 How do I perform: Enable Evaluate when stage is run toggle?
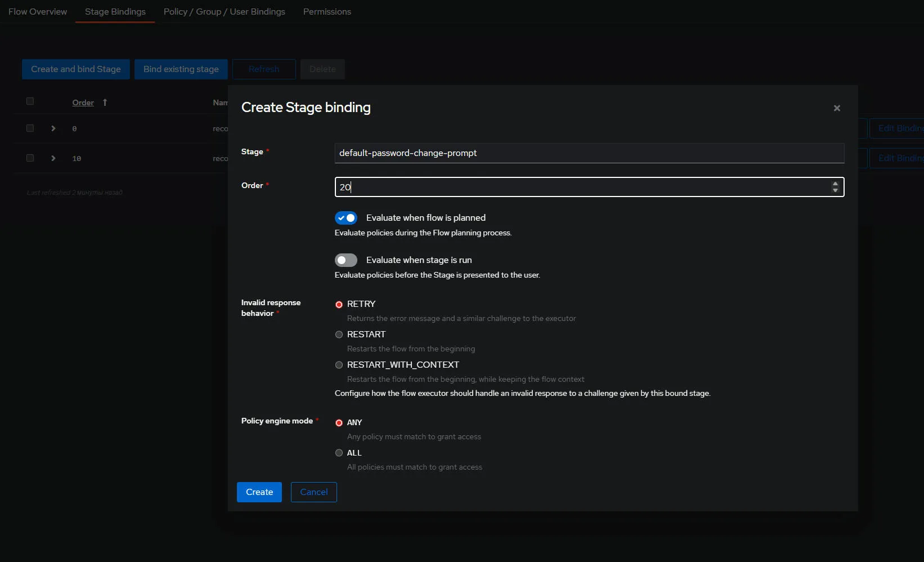346,260
